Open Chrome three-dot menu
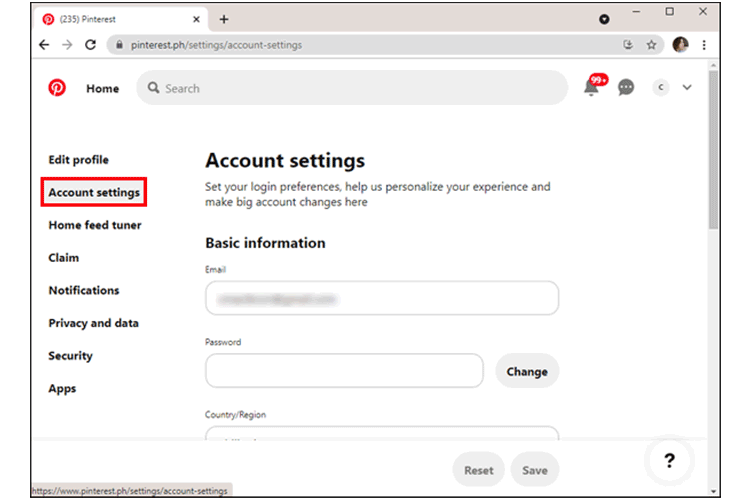The height and width of the screenshot is (500, 750). tap(705, 45)
